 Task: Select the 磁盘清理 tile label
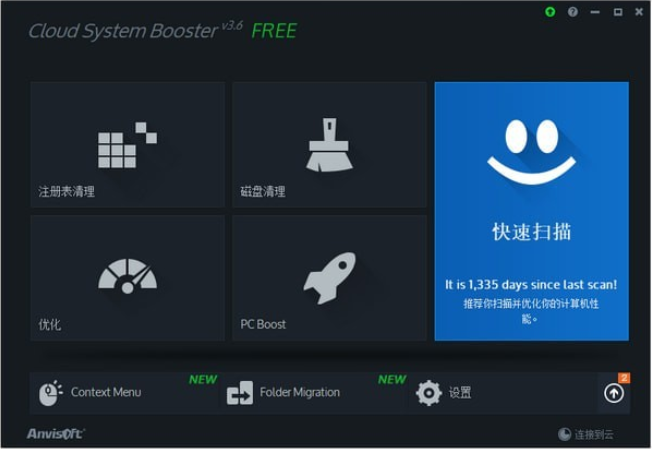[263, 192]
